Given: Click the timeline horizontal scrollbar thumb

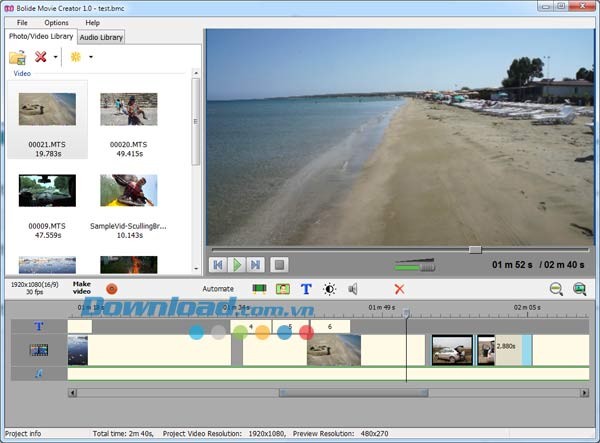Looking at the screenshot, I should pos(353,393).
